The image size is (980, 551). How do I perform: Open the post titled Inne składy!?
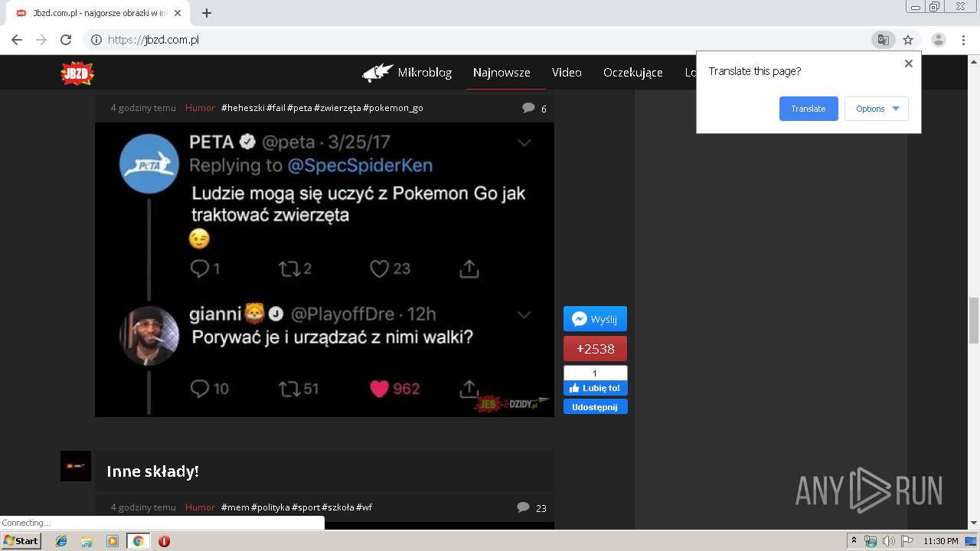coord(152,471)
